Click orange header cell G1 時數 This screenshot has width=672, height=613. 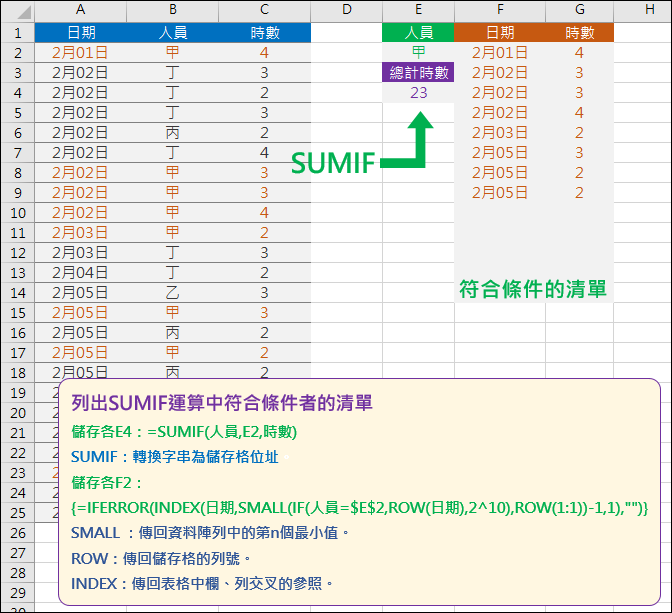point(580,33)
